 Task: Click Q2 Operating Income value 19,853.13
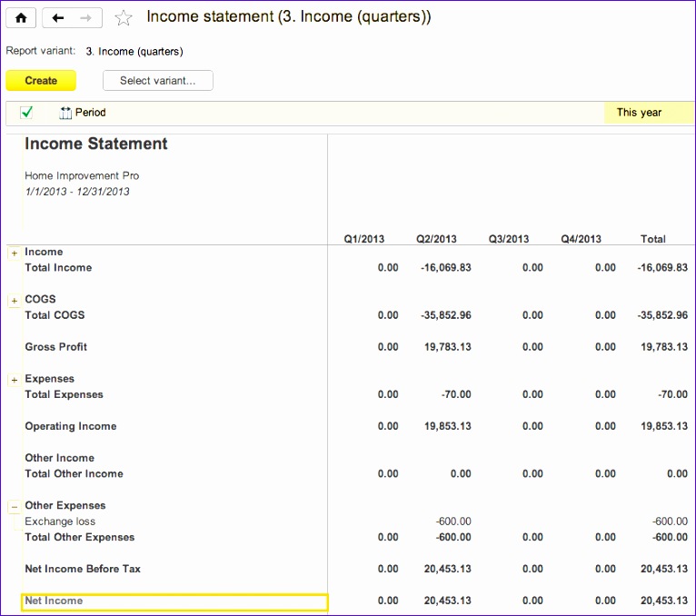(x=447, y=426)
